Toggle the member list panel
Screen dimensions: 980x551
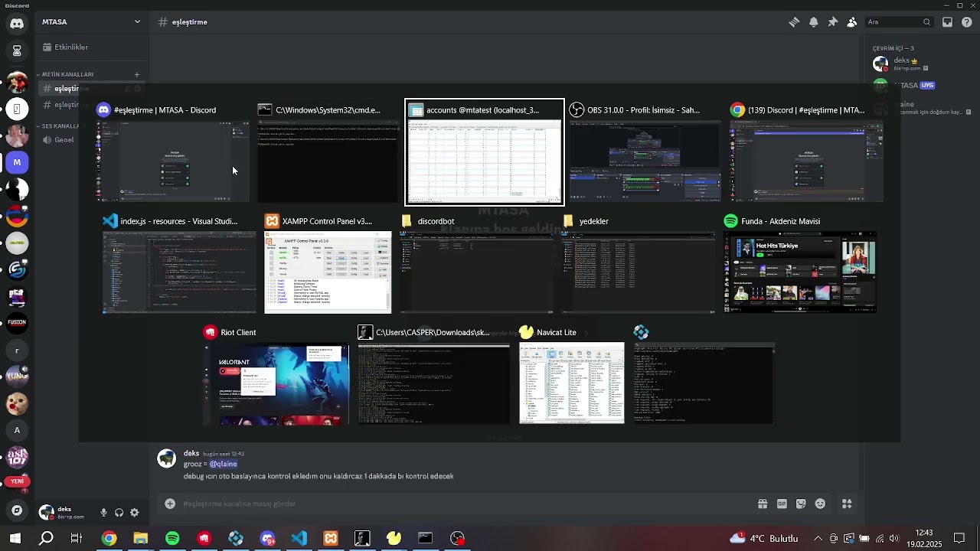[x=851, y=22]
